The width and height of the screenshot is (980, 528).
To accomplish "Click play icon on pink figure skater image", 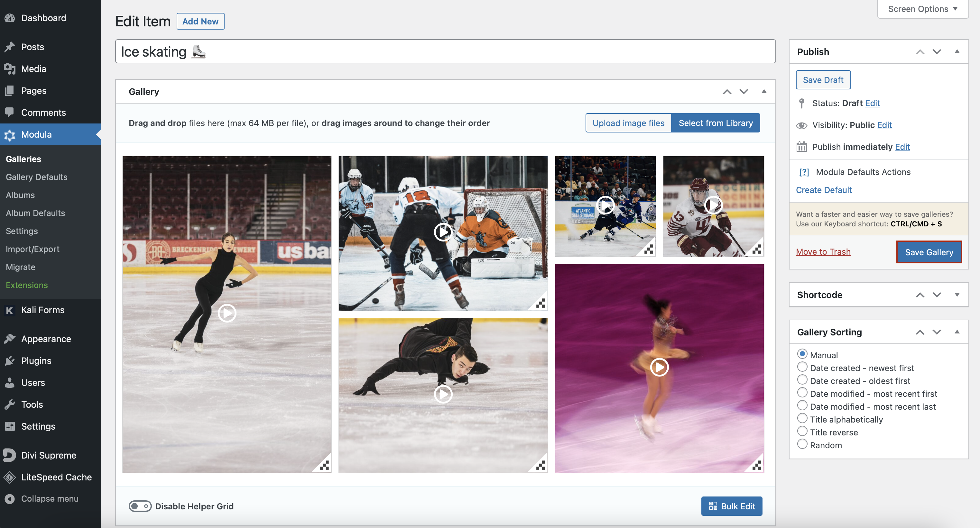I will [x=659, y=367].
